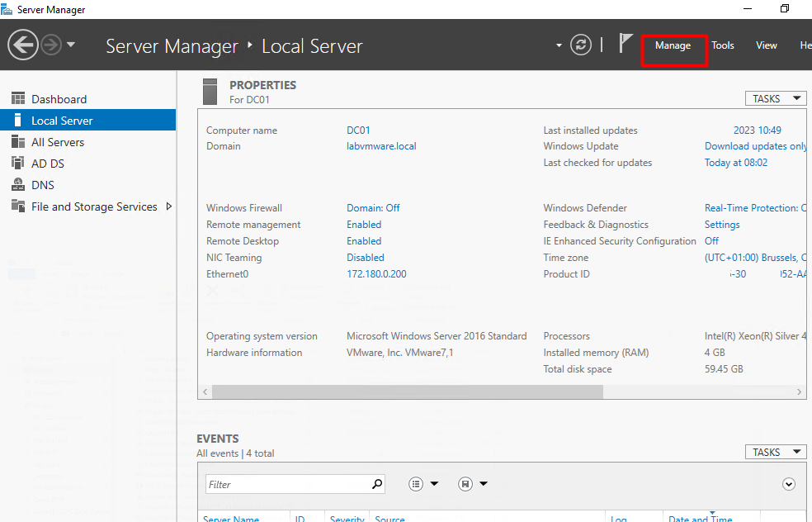The width and height of the screenshot is (812, 522).
Task: Open the Manage menu
Action: (x=673, y=45)
